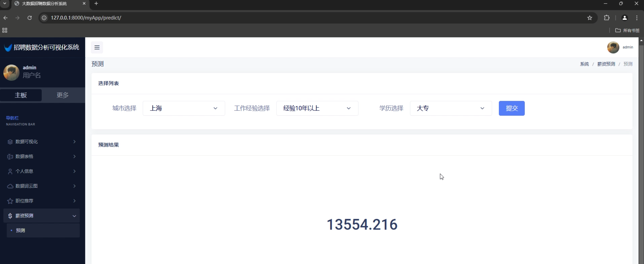This screenshot has height=264, width=644.
Task: Reload the page with refresh icon
Action: point(30,18)
